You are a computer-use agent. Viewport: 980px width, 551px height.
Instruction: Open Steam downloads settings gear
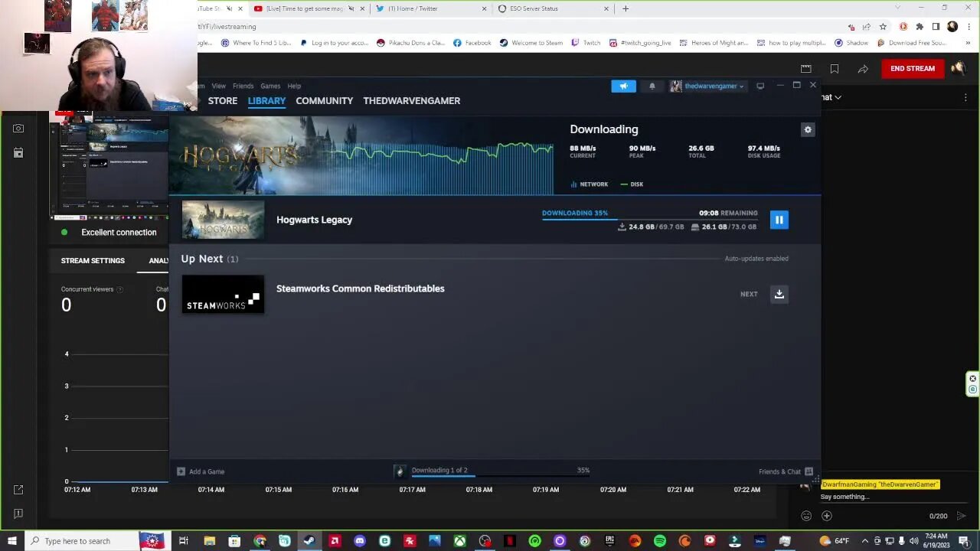807,129
